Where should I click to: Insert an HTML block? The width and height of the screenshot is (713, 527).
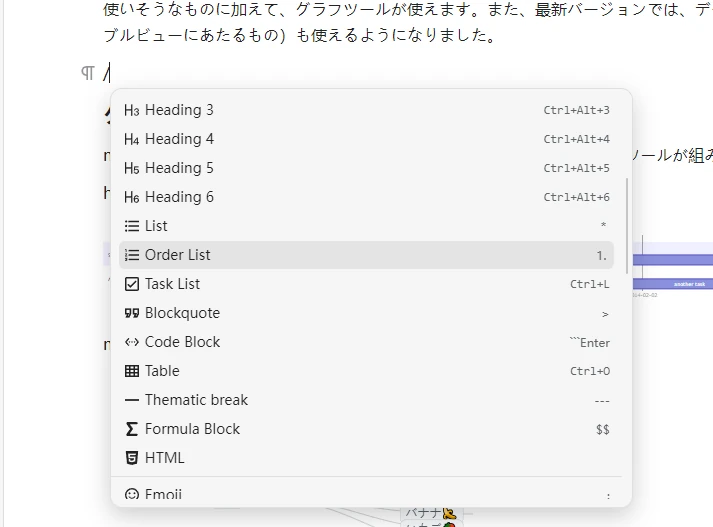367,458
